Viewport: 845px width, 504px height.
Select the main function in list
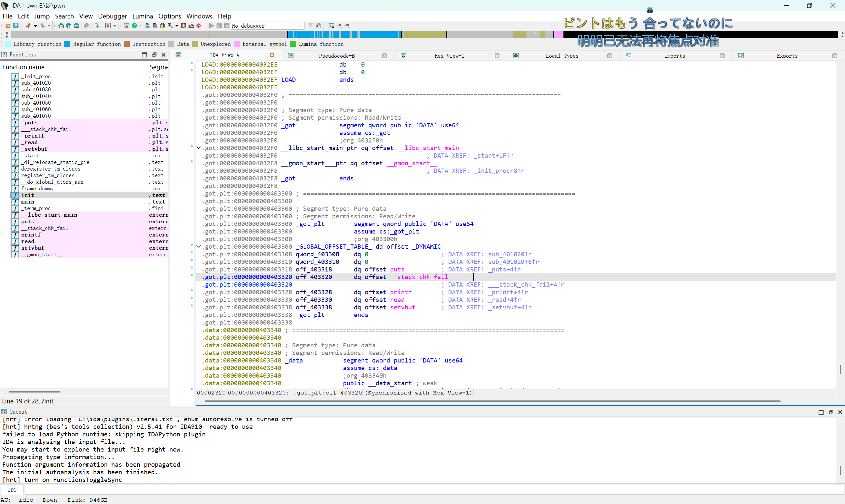(x=27, y=202)
